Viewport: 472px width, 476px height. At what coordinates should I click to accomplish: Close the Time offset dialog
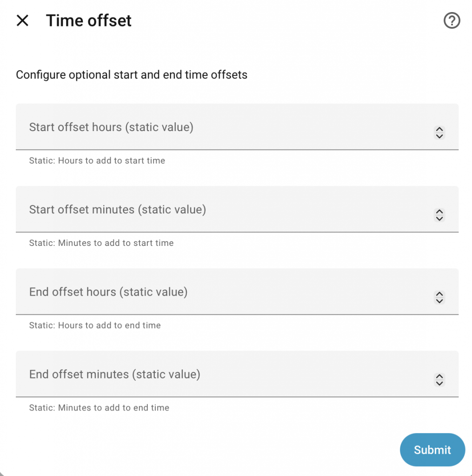coord(22,20)
